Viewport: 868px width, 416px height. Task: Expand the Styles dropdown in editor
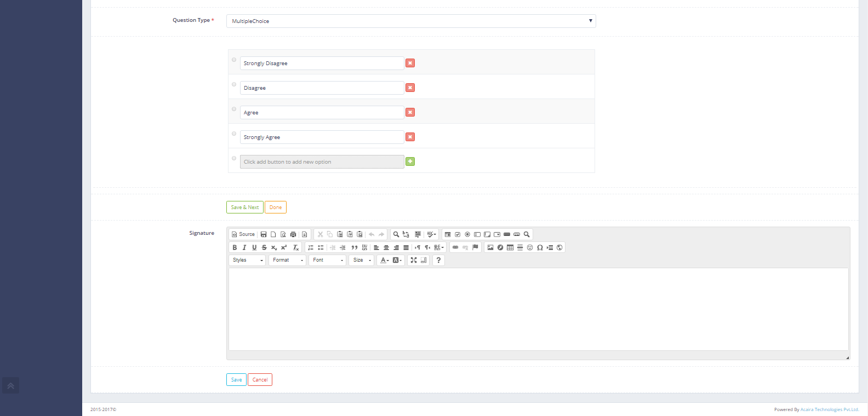point(247,260)
